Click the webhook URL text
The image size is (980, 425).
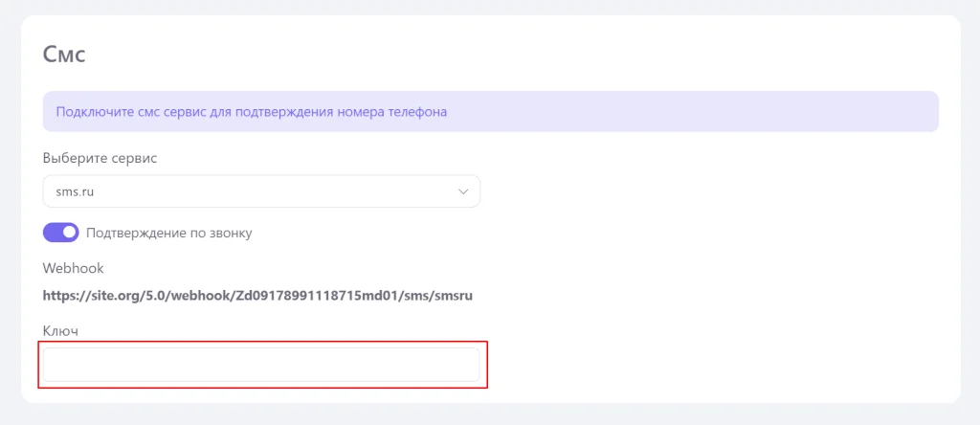[258, 296]
